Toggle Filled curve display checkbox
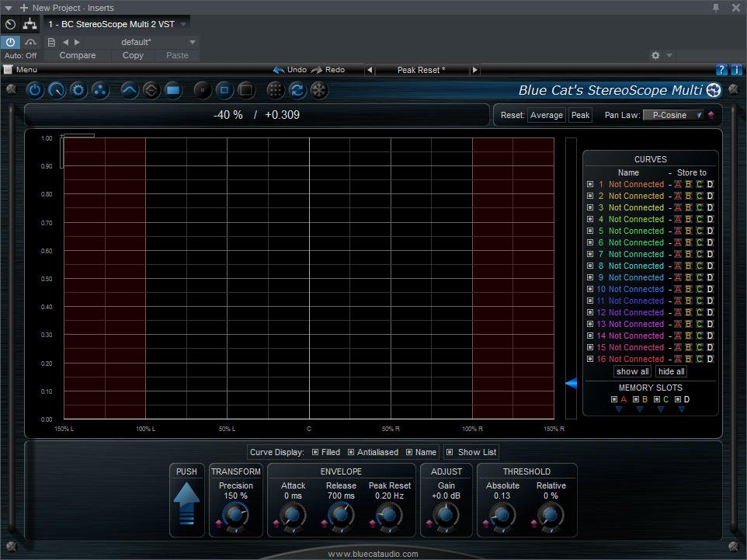The height and width of the screenshot is (560, 747). tap(315, 452)
